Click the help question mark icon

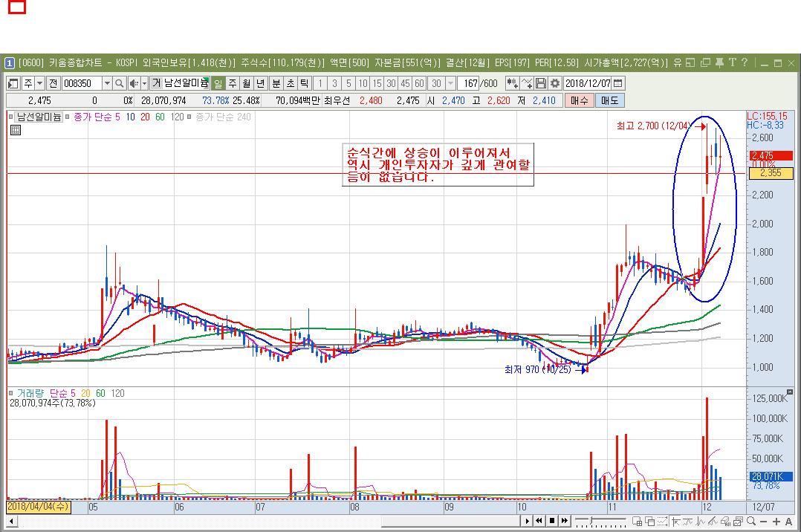[745, 62]
